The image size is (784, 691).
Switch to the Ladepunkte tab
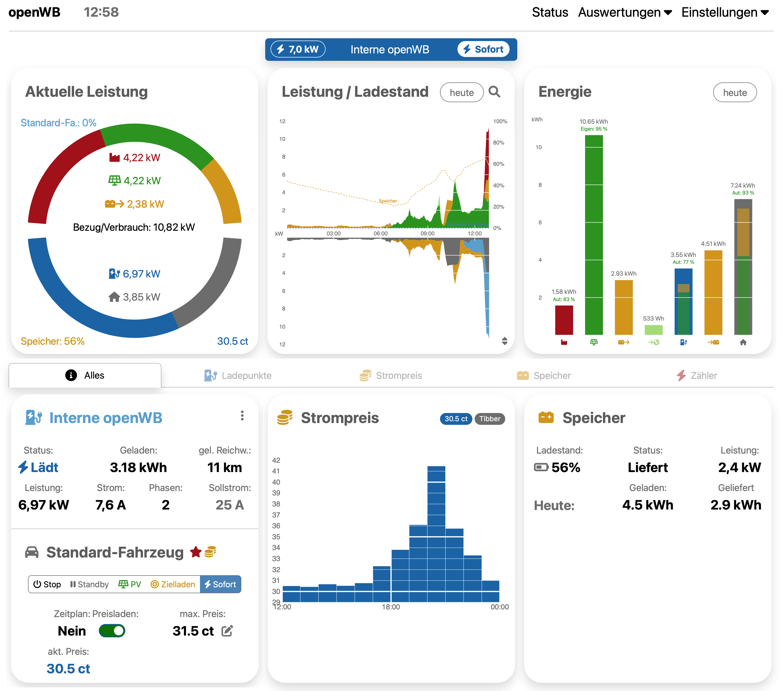(x=238, y=376)
